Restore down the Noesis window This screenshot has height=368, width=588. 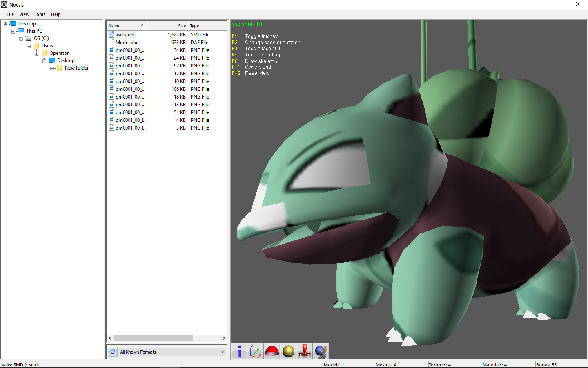[559, 4]
